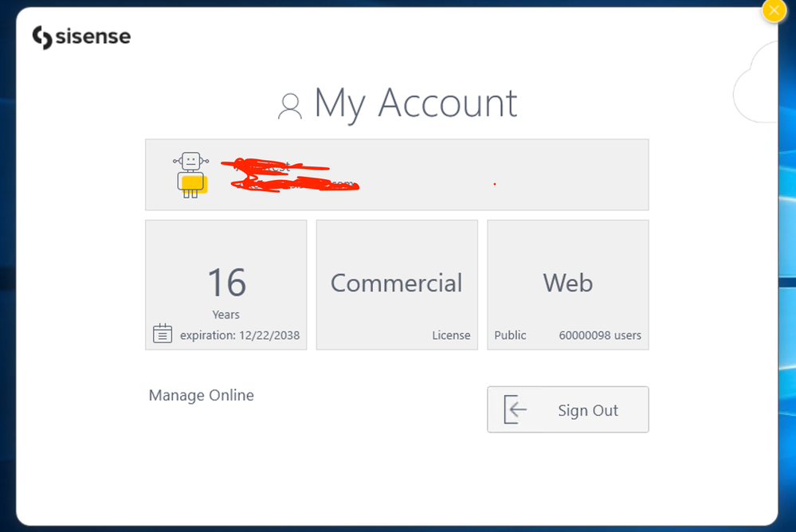This screenshot has width=796, height=532.
Task: Click the My Account heading text
Action: 415,104
